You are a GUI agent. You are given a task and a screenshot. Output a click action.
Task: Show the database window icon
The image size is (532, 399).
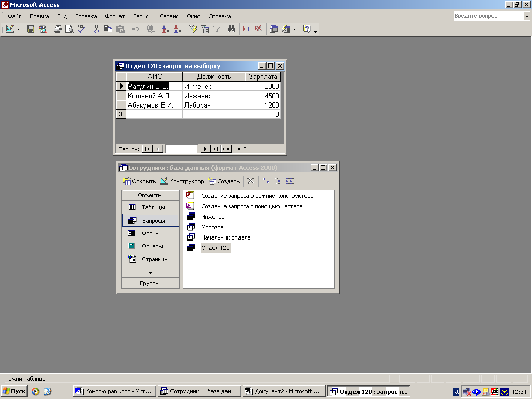[273, 29]
